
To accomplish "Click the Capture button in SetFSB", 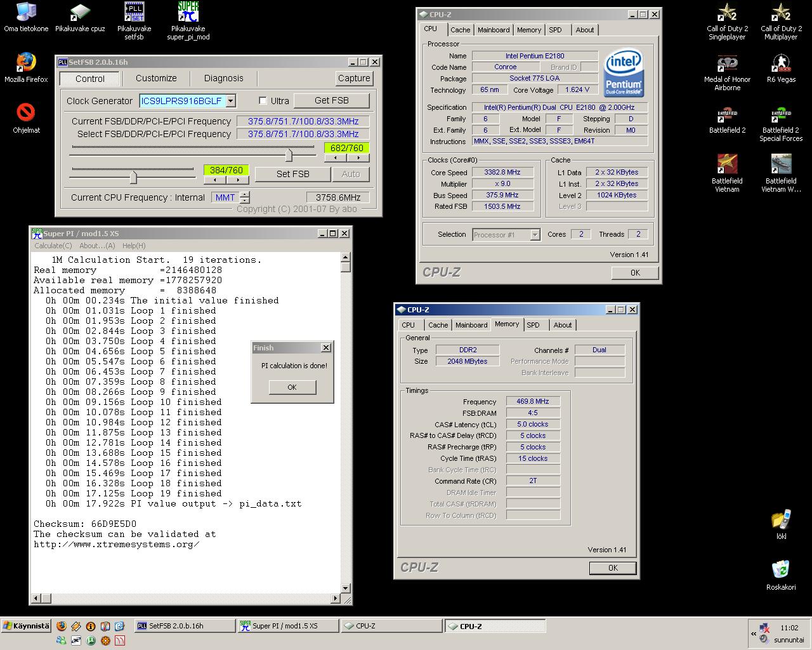I will (x=354, y=78).
